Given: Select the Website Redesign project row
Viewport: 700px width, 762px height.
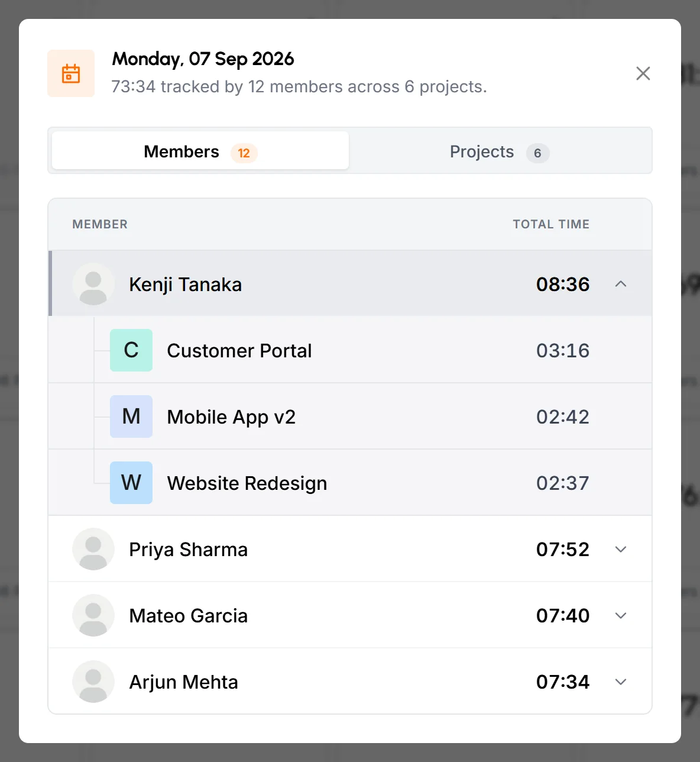Looking at the screenshot, I should (x=350, y=483).
